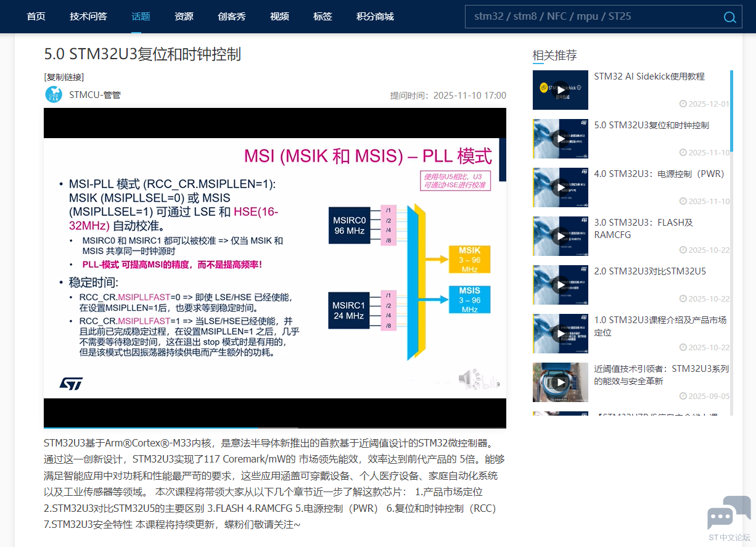
Task: Open the STM32 AI Sidekick使用教程 title link
Action: click(x=649, y=76)
